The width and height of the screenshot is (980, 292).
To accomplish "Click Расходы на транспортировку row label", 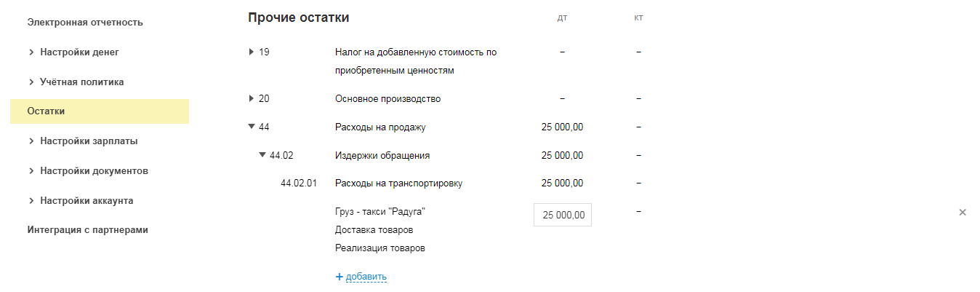I will point(398,183).
